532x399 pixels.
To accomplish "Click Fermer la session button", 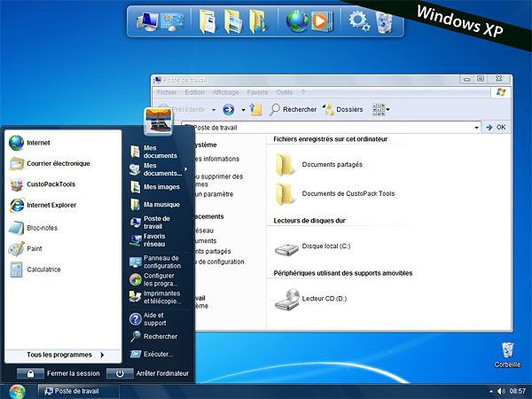I will 59,373.
